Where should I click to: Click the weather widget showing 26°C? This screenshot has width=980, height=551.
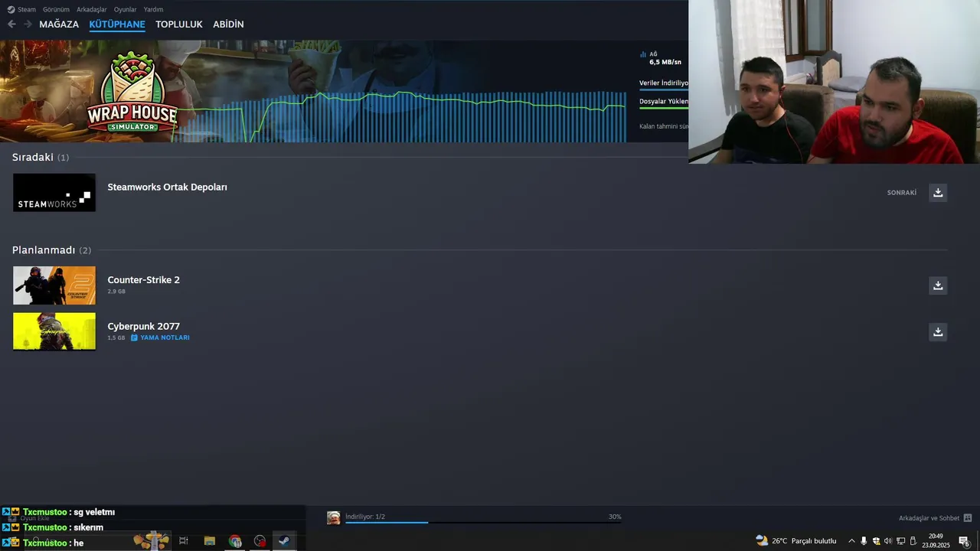(x=796, y=541)
